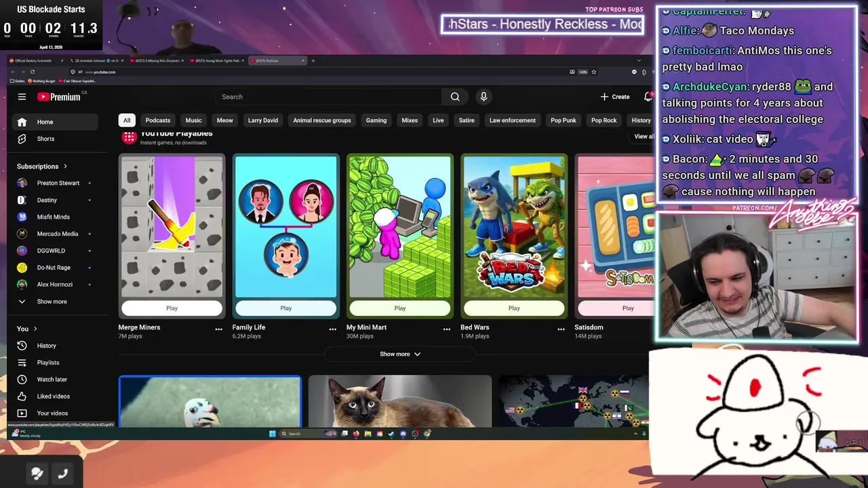Go to YouTube Premium home logo
Viewport: 868px width, 488px height.
click(59, 97)
